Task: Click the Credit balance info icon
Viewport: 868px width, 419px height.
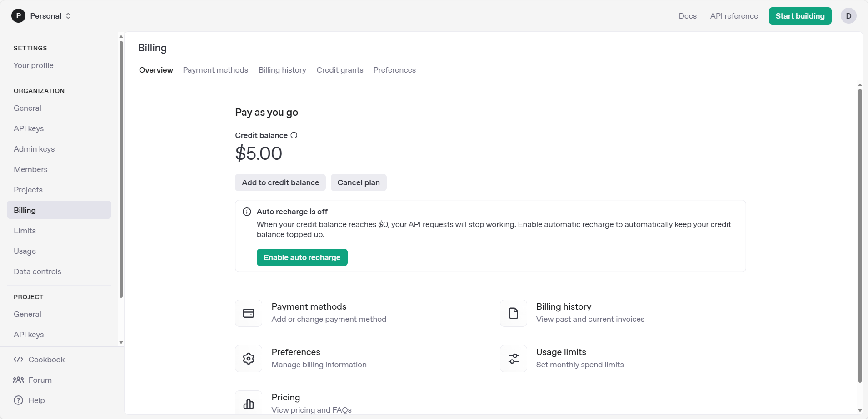Action: [x=294, y=135]
